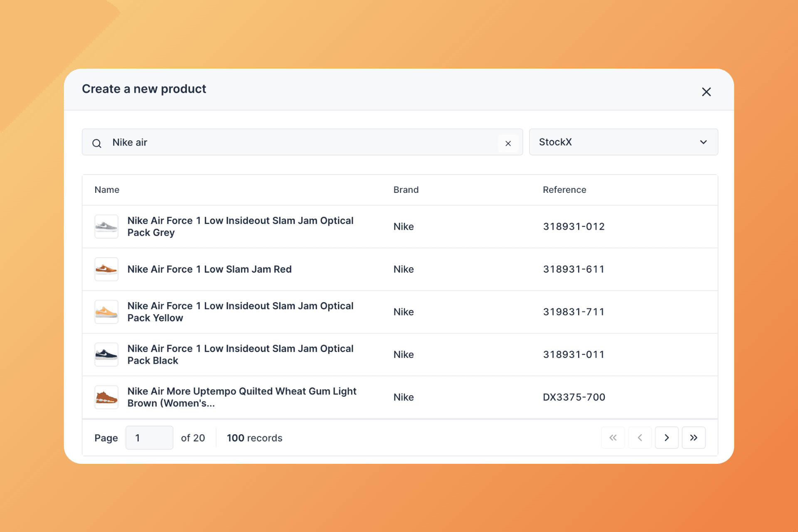Click the magnifier search icon

97,143
